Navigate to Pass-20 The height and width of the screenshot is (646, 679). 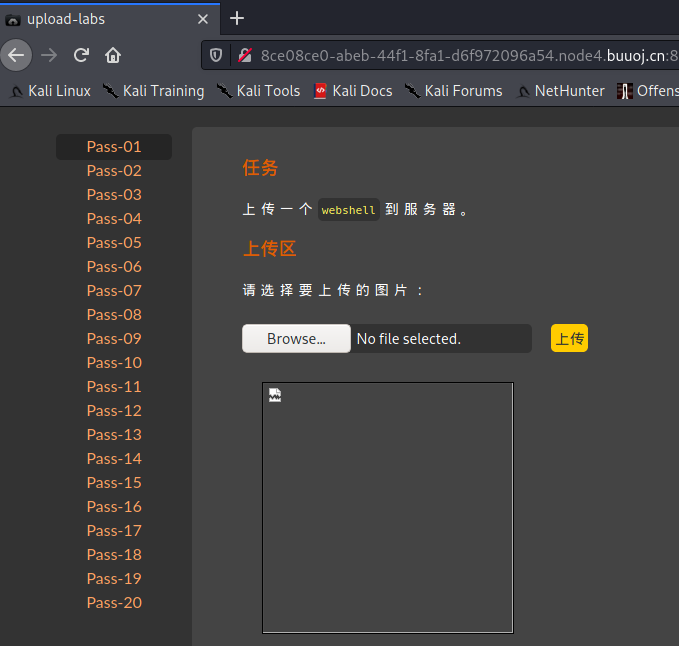114,603
